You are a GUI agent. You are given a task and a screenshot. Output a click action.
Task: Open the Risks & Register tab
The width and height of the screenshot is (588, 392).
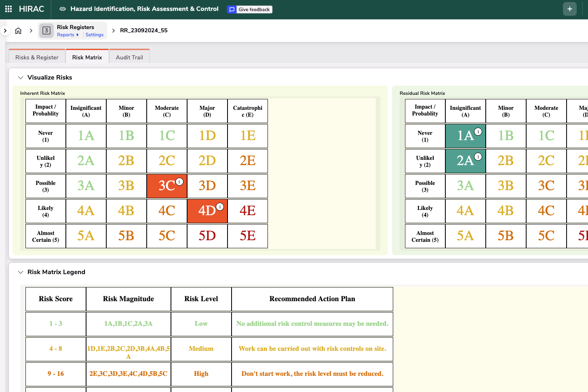pos(36,57)
